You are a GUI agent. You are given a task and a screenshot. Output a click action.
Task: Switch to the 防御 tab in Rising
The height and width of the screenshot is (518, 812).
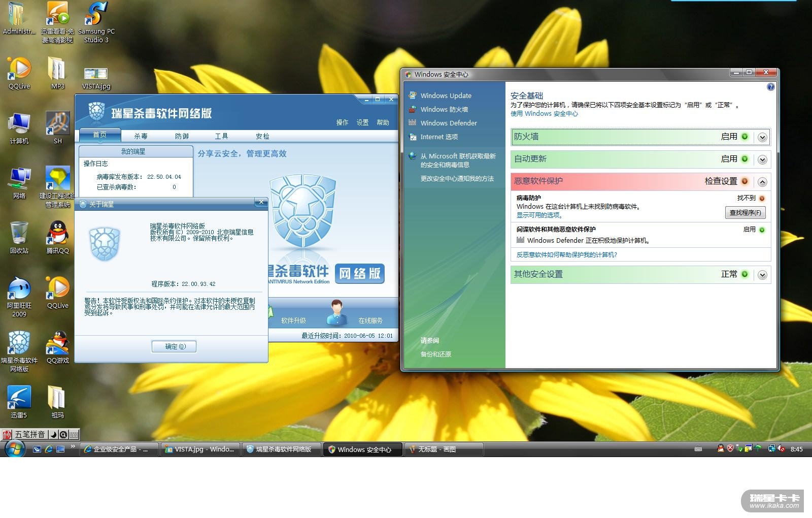click(182, 136)
